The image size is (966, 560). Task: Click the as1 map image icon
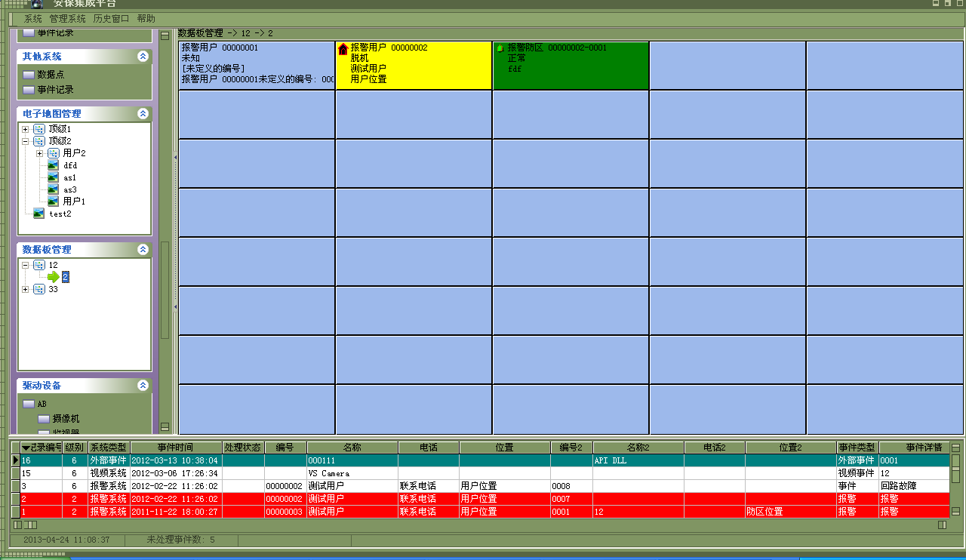coord(53,177)
